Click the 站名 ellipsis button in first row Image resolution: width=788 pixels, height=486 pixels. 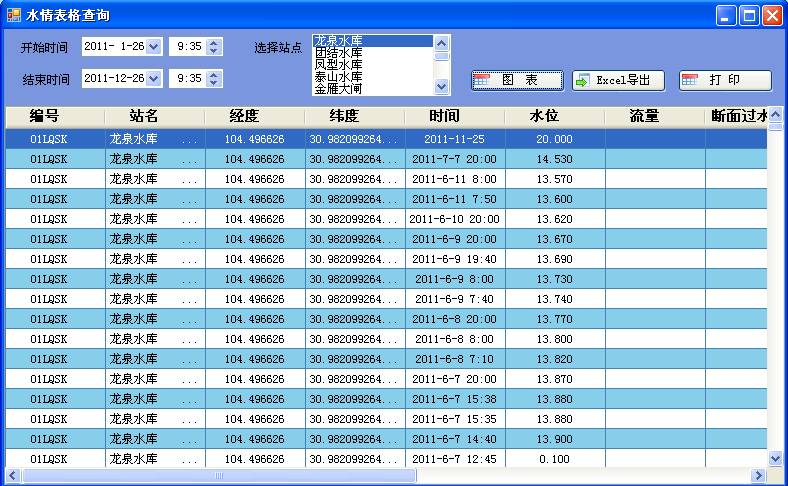pyautogui.click(x=190, y=139)
